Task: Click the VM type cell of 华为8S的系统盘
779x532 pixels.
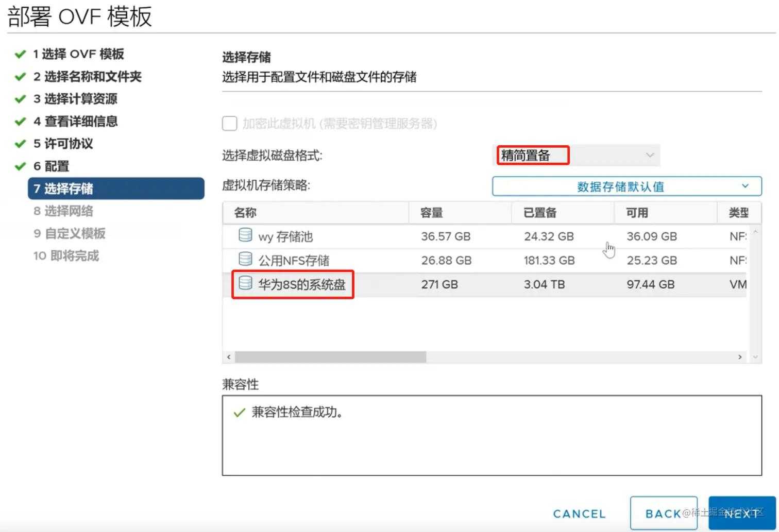Action: (x=738, y=284)
